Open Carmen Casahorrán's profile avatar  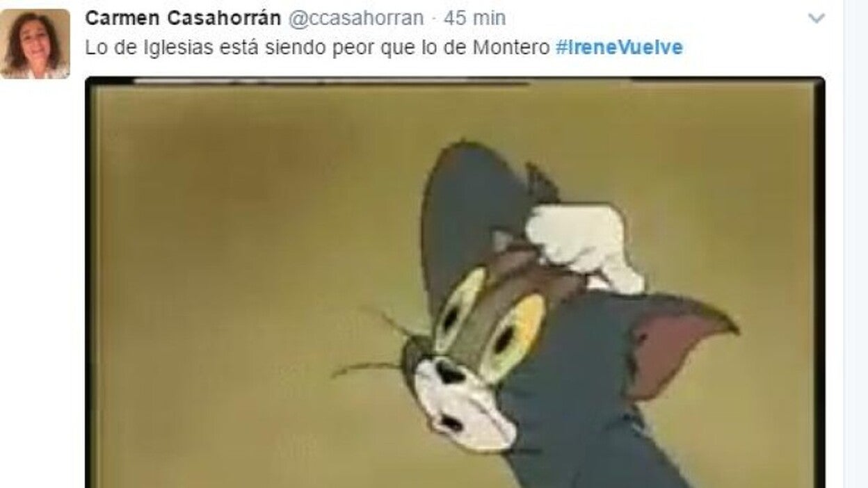click(35, 44)
